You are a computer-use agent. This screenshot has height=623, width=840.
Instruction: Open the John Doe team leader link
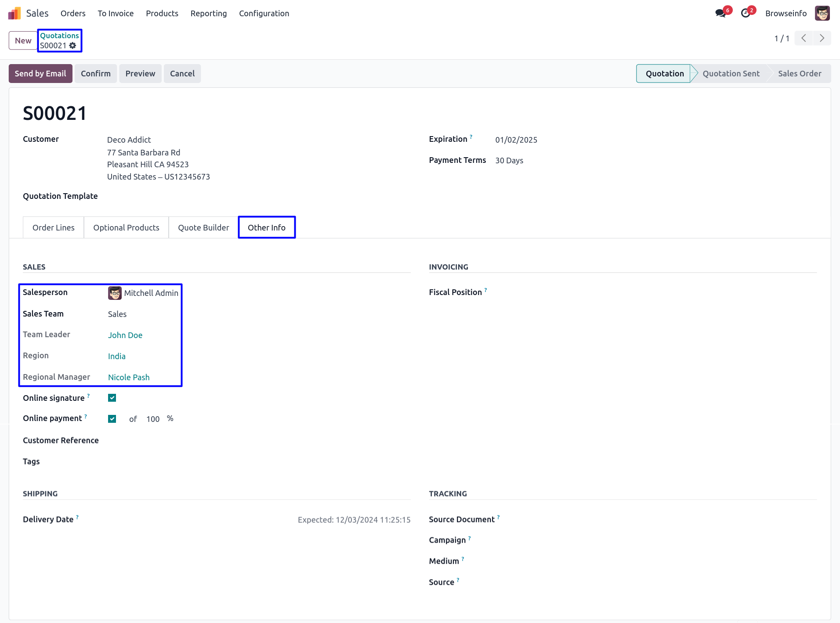tap(125, 335)
